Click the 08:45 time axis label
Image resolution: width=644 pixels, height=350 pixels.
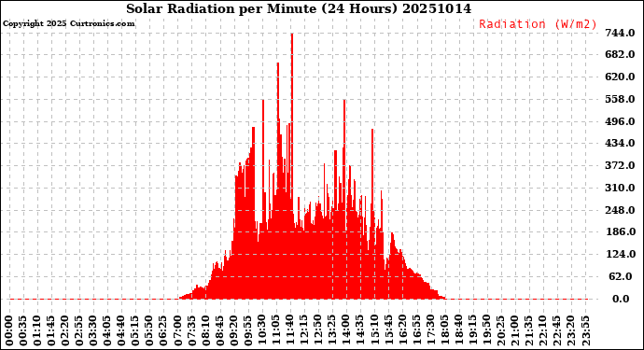point(220,330)
